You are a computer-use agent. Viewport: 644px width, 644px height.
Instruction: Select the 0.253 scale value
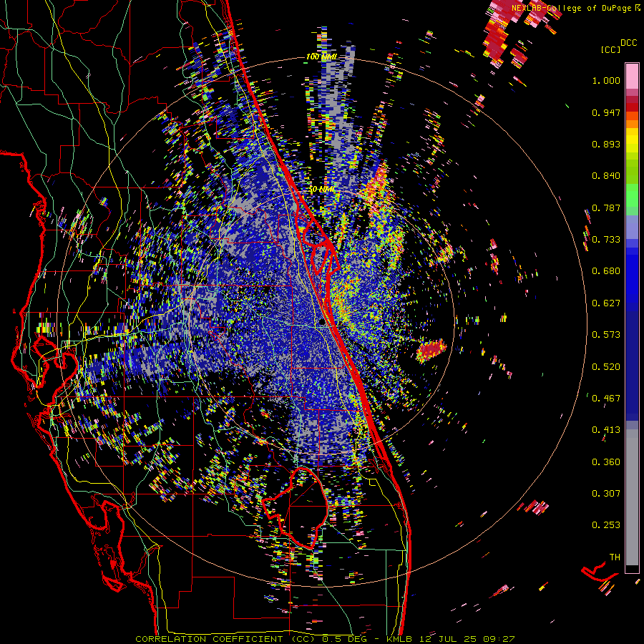click(606, 525)
